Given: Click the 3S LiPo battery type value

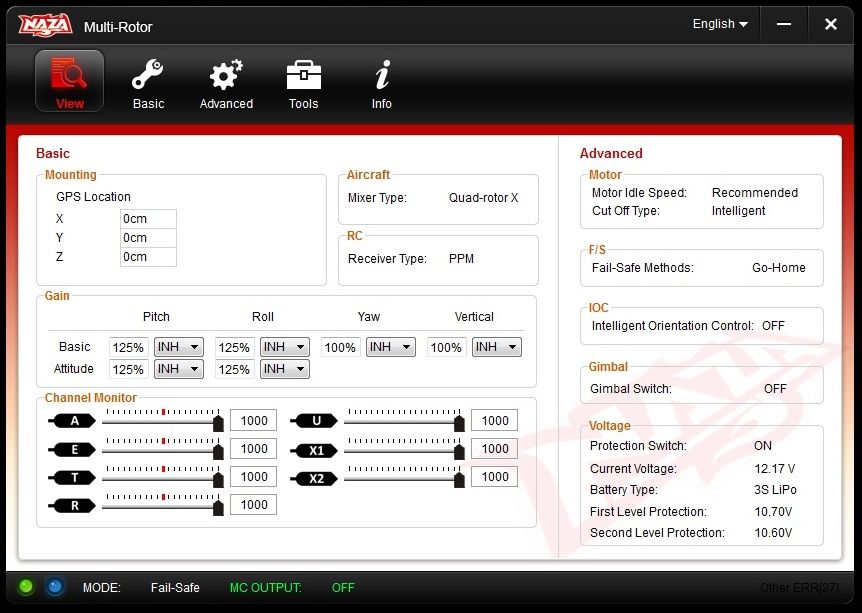Looking at the screenshot, I should 776,490.
